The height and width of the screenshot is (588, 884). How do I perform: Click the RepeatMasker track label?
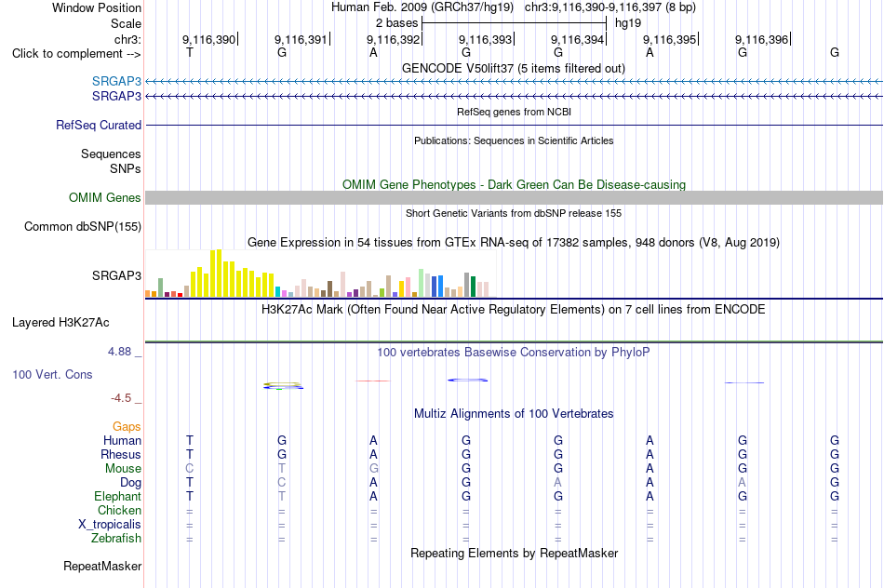point(102,566)
